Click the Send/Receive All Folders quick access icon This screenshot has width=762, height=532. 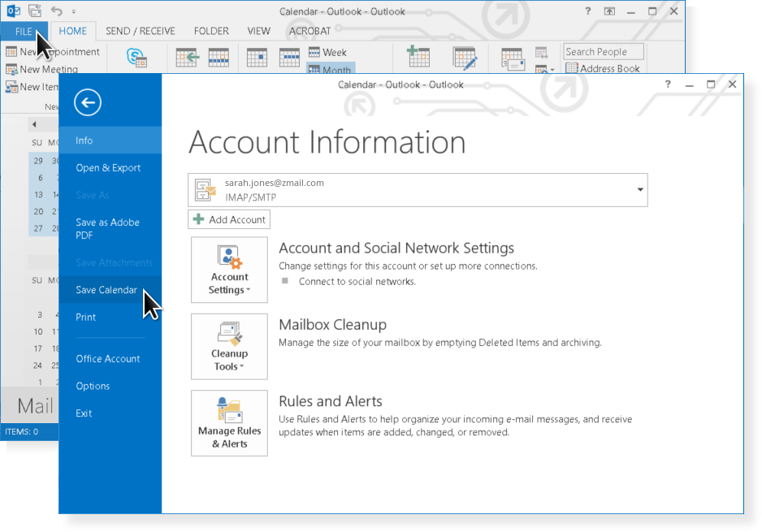coord(35,11)
